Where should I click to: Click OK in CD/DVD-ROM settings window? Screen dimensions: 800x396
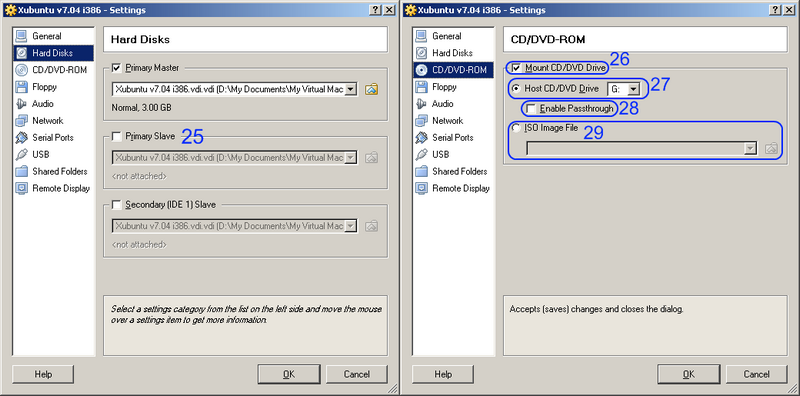(x=689, y=374)
